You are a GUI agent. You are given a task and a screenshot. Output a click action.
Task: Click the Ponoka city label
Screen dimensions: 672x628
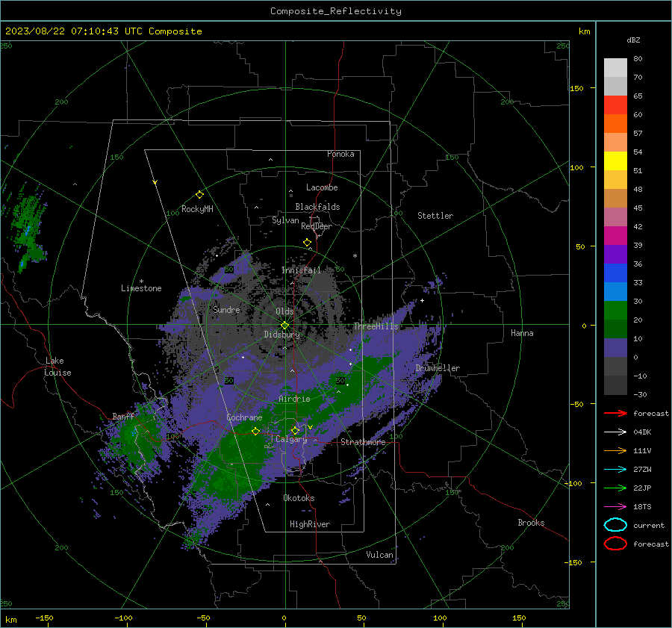[x=340, y=154]
